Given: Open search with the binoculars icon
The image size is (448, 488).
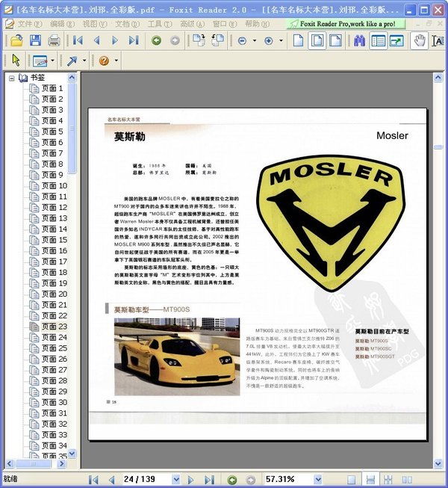Looking at the screenshot, I should point(359,41).
